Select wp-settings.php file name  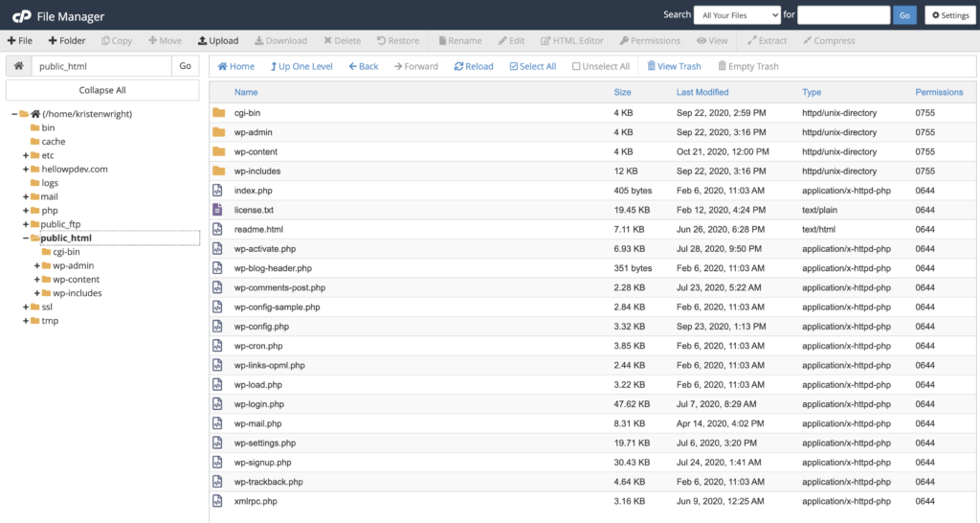pos(265,443)
